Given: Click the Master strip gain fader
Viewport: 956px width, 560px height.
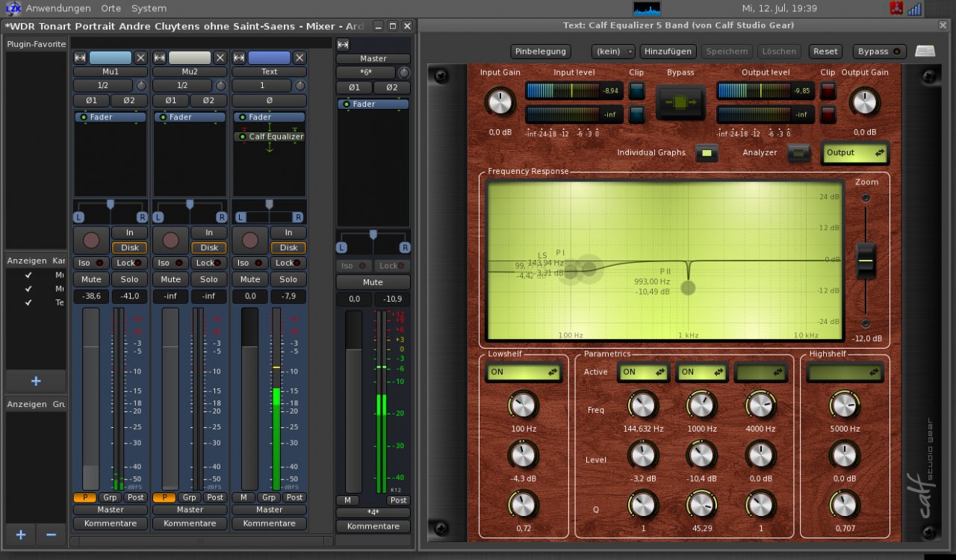Looking at the screenshot, I should click(x=353, y=400).
